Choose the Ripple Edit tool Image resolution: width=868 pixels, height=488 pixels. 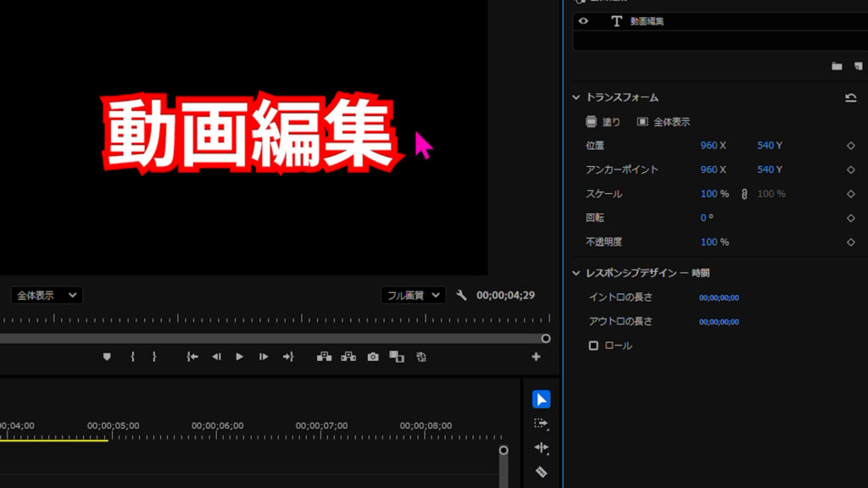click(542, 447)
